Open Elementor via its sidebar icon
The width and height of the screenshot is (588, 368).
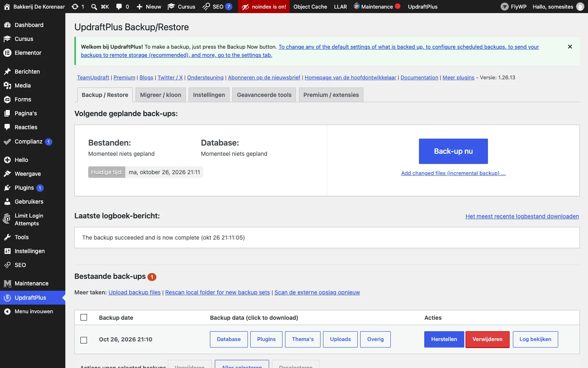click(x=7, y=53)
